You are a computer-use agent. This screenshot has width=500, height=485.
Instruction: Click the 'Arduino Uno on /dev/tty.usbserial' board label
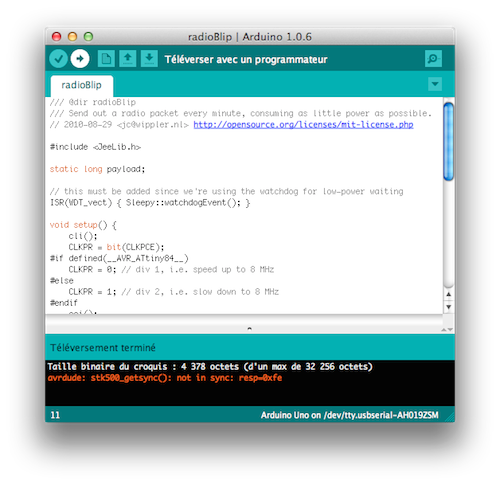tap(349, 415)
